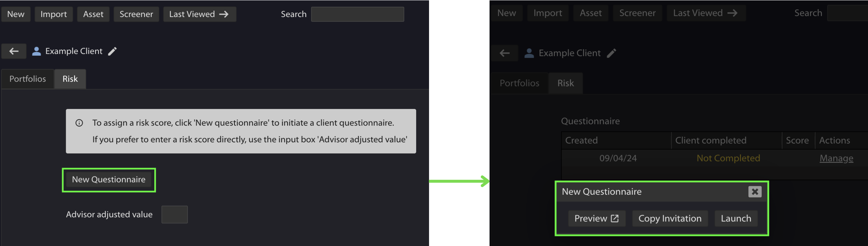Open Screener in the left toolbar
Image resolution: width=868 pixels, height=246 pixels.
[x=136, y=14]
